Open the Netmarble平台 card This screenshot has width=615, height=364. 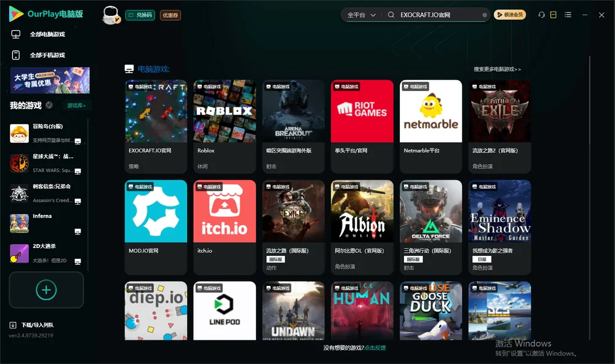pos(431,126)
